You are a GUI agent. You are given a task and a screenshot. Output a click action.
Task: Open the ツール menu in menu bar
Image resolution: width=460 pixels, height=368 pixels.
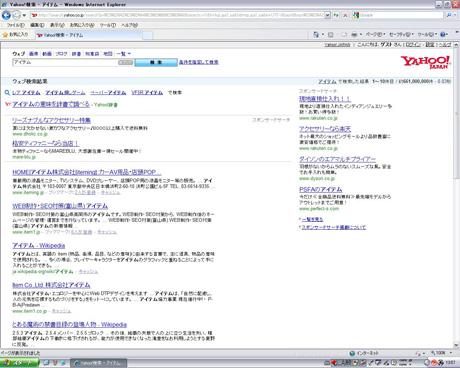click(108, 25)
